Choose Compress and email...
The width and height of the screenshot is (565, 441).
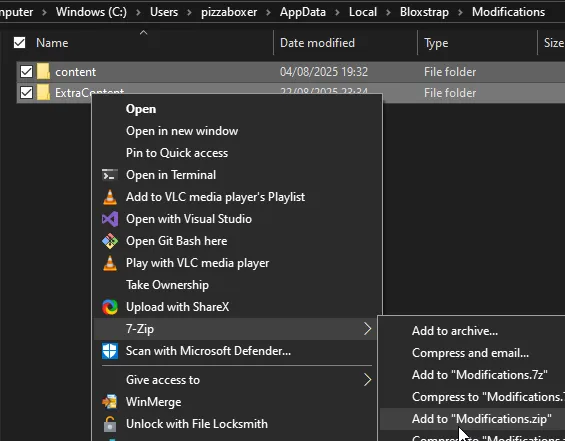pyautogui.click(x=472, y=353)
